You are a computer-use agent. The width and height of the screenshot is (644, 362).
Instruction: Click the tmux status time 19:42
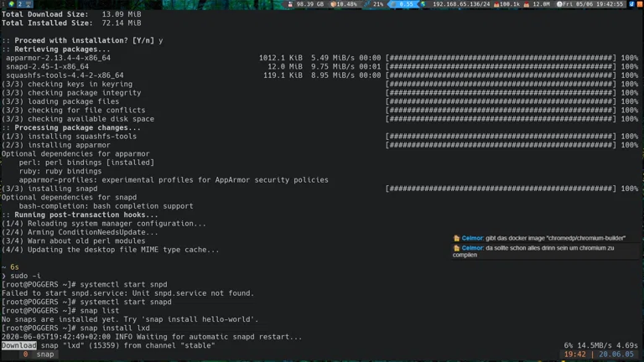tap(575, 354)
